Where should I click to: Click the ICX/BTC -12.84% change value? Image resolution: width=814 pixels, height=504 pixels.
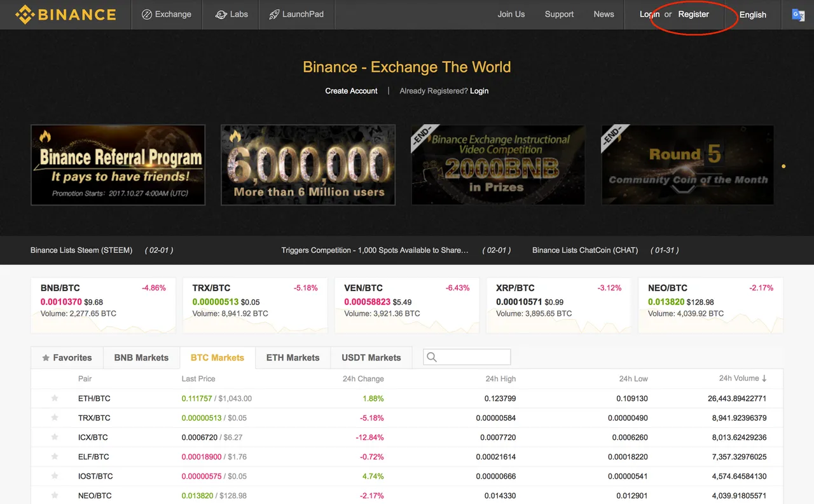(369, 437)
